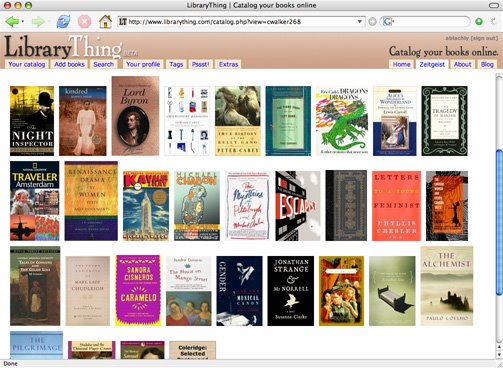This screenshot has height=368, width=503.
Task: Open the back button history dropdown arrow
Action: (x=23, y=22)
